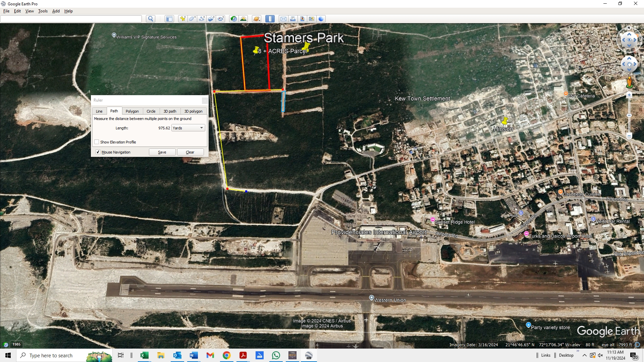Click zoom in plus on slider

coord(629,95)
